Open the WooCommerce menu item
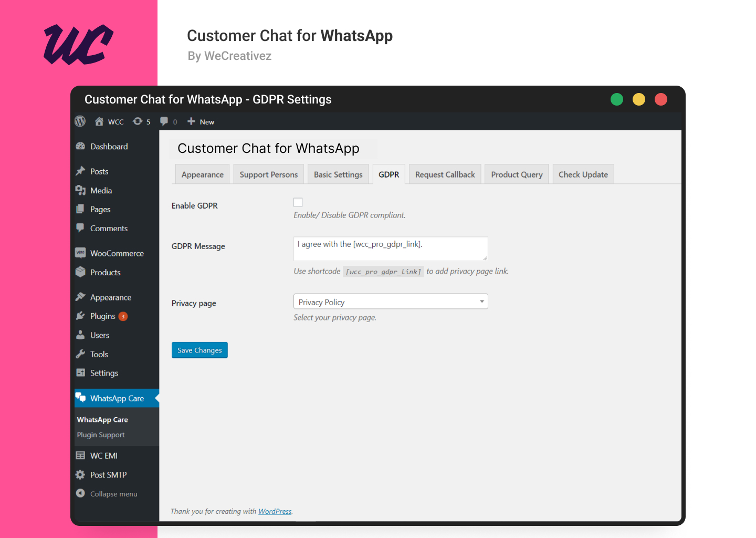The image size is (756, 538). click(x=117, y=253)
